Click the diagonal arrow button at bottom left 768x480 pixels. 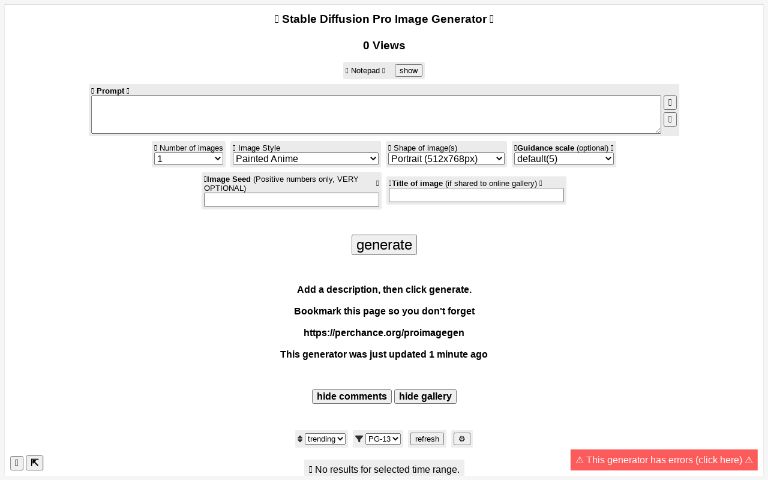tap(34, 462)
